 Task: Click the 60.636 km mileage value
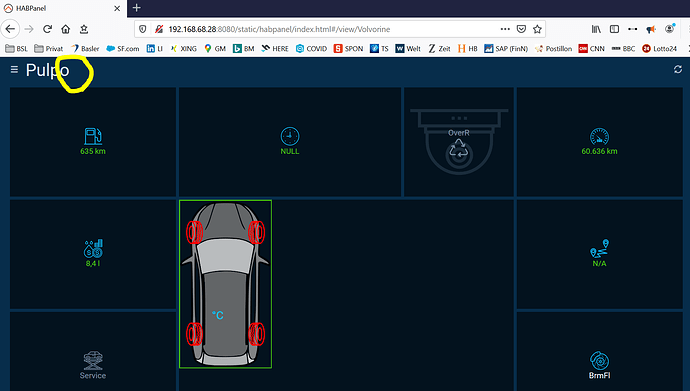pyautogui.click(x=599, y=151)
